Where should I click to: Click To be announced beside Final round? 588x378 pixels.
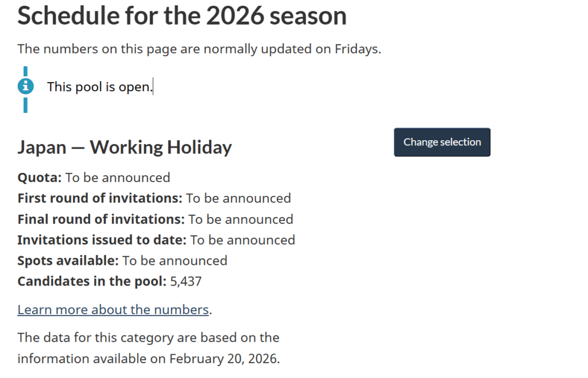pos(241,219)
